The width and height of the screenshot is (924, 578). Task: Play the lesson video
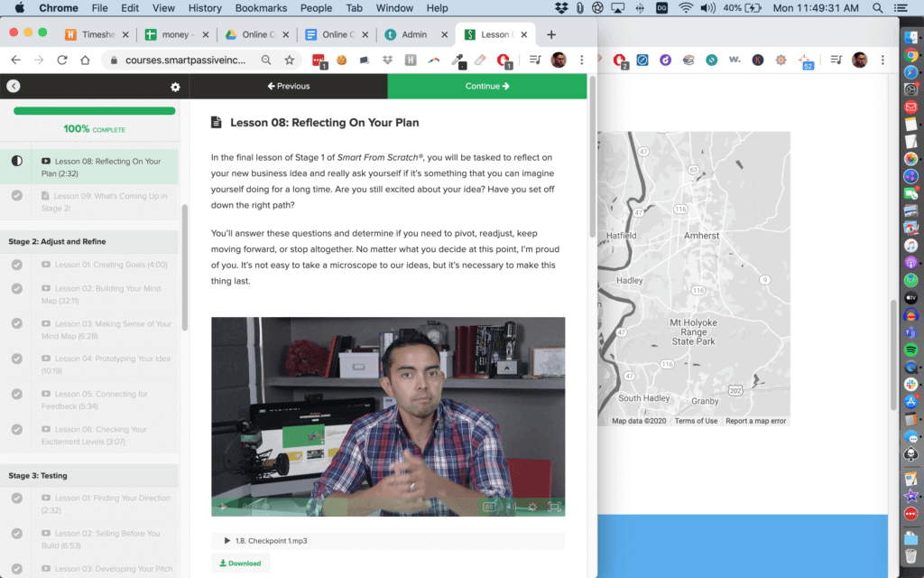224,506
